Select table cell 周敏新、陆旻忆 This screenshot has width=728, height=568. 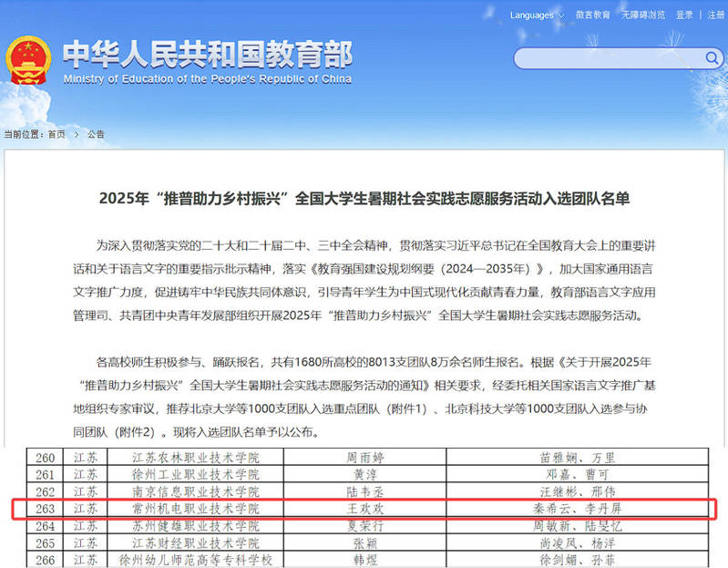pos(578,526)
